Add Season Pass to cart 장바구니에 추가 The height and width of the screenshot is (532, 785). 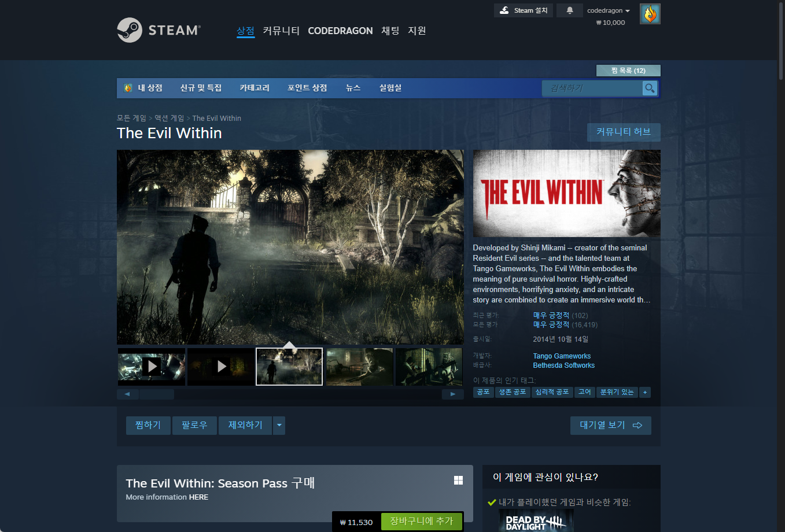pos(422,522)
